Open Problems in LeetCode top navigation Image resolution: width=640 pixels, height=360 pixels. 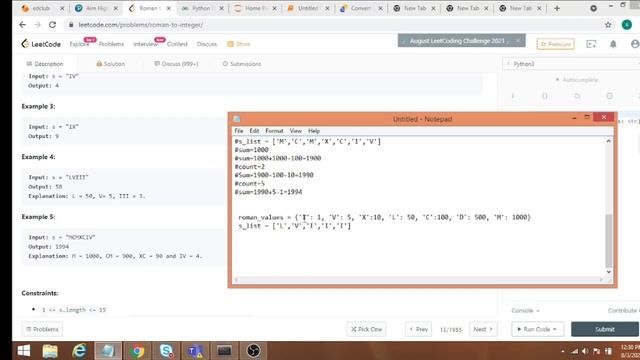(x=111, y=44)
